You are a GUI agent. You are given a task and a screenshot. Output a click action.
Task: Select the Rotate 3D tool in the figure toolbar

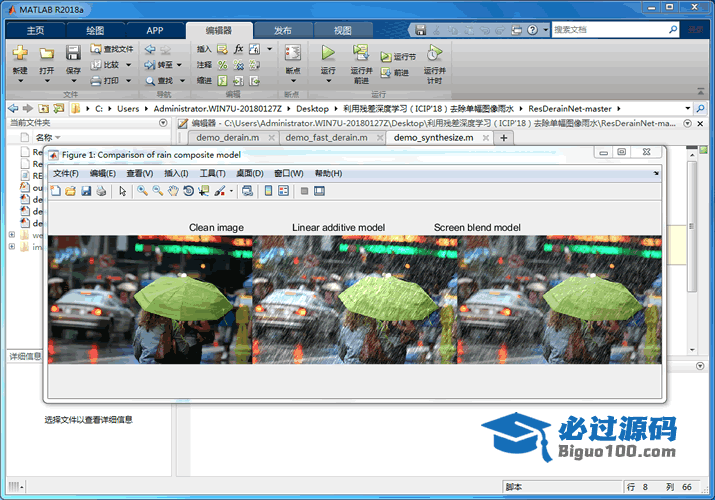[x=188, y=191]
